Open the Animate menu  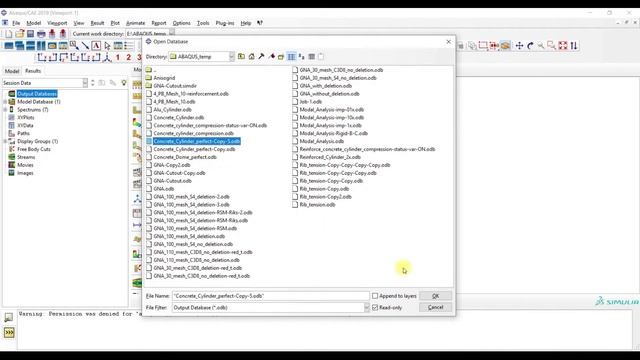click(136, 23)
